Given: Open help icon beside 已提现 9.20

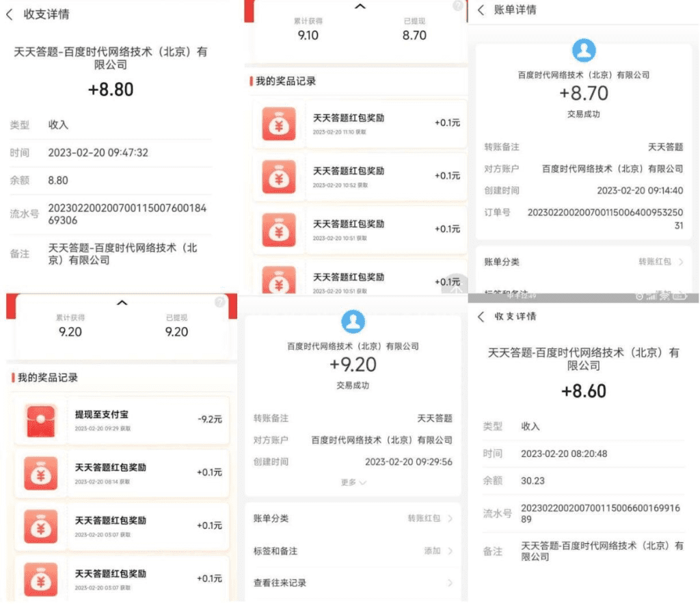Looking at the screenshot, I should point(219,302).
